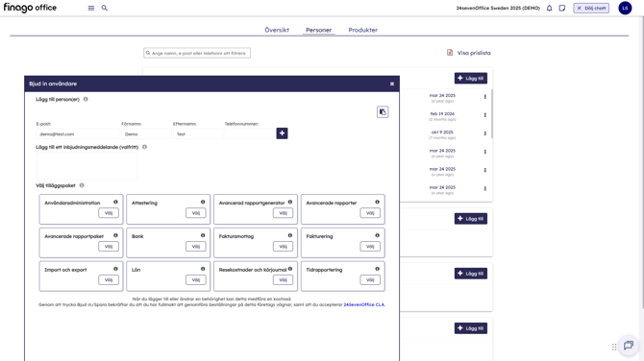Select the Avancerade rapporter package with Välj
The width and height of the screenshot is (644, 361).
click(370, 213)
